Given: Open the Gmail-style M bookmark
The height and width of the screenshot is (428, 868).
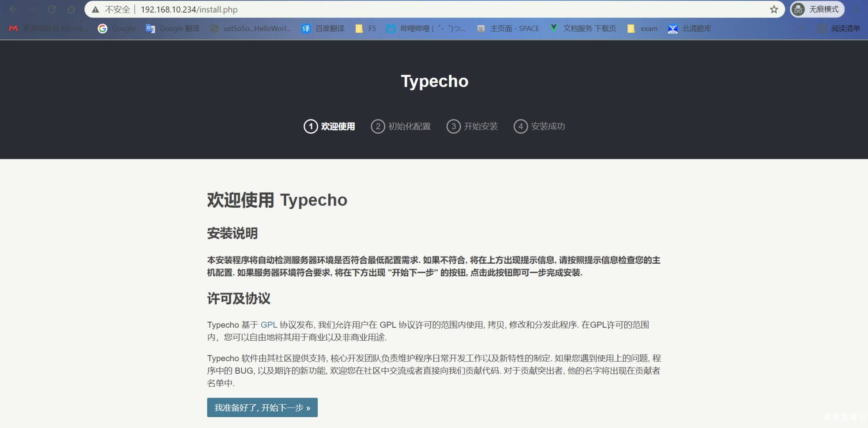Looking at the screenshot, I should pos(48,28).
